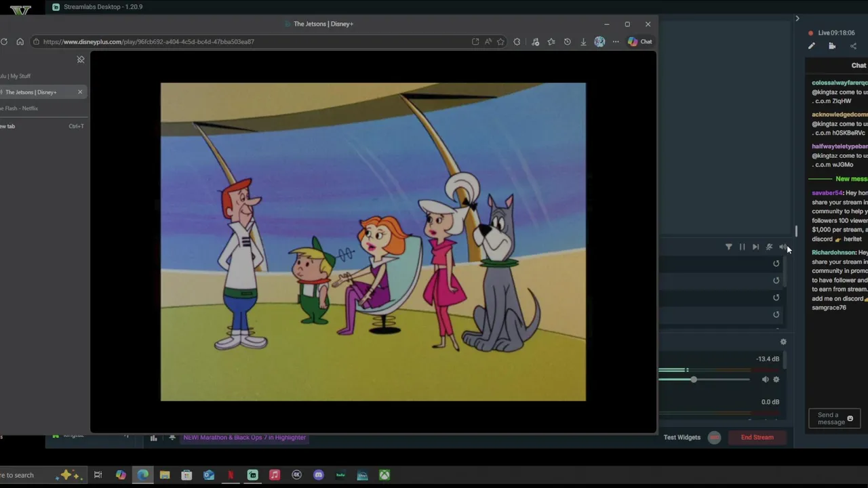The image size is (868, 488).
Task: Click the Streamlabs camera icon near Live timer
Action: tap(832, 46)
